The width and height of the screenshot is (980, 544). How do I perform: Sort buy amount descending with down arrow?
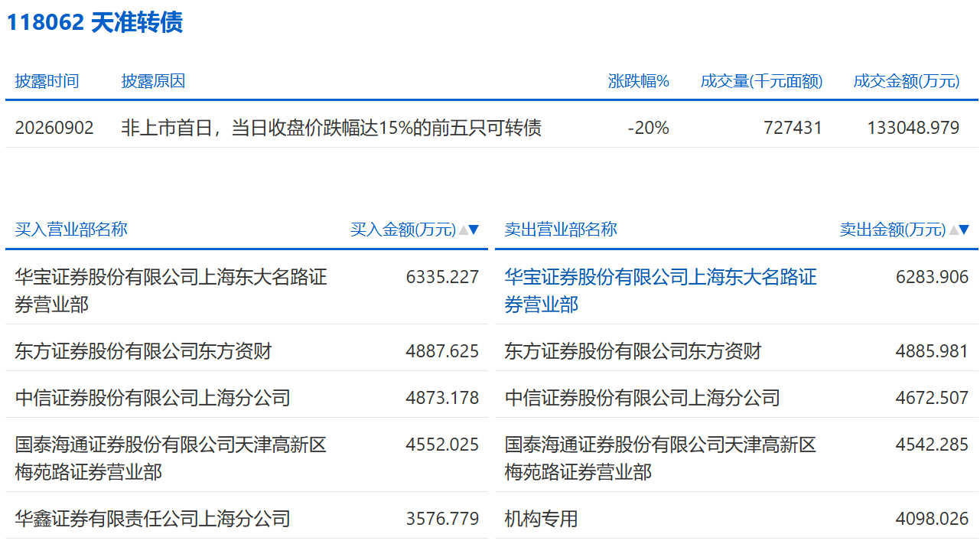(x=474, y=230)
